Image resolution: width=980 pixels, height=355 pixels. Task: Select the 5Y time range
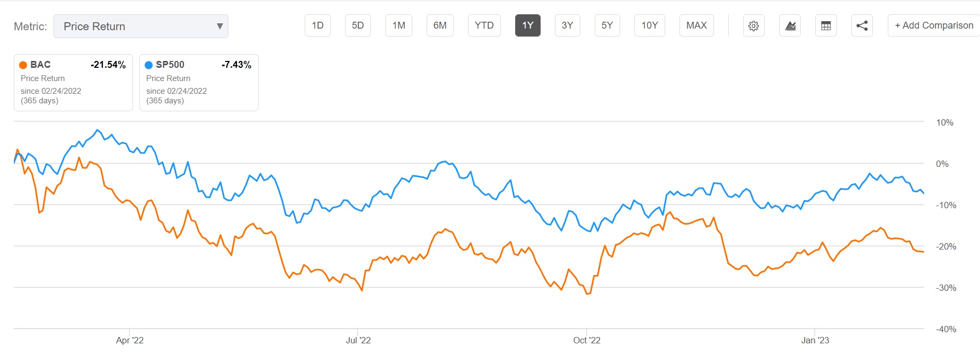point(607,25)
